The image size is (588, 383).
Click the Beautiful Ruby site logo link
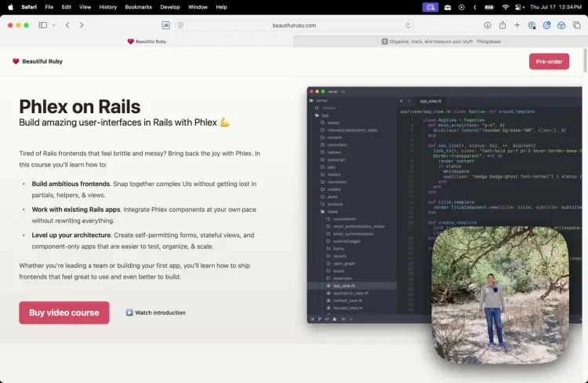(38, 61)
